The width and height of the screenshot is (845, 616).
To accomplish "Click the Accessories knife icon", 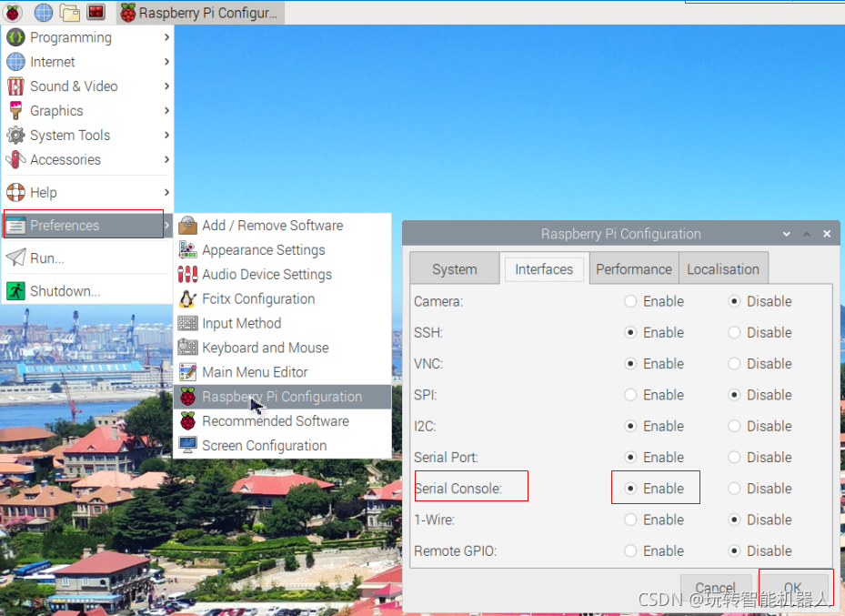I will coord(15,159).
